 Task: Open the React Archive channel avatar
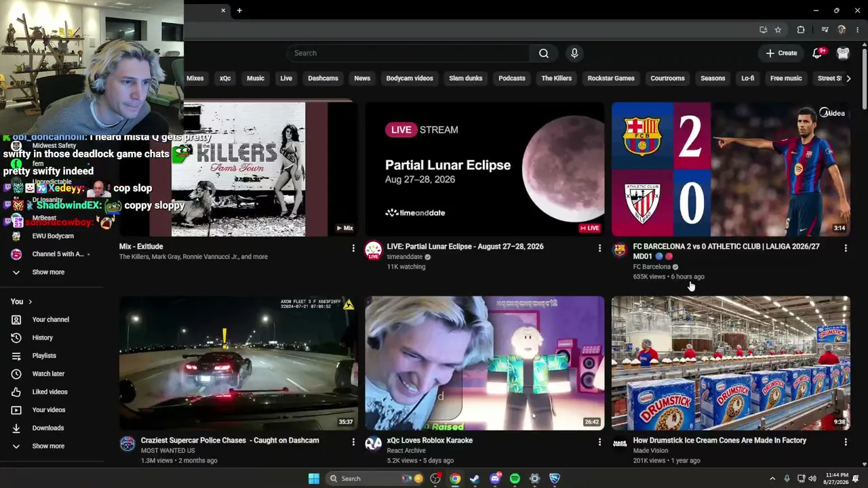373,444
